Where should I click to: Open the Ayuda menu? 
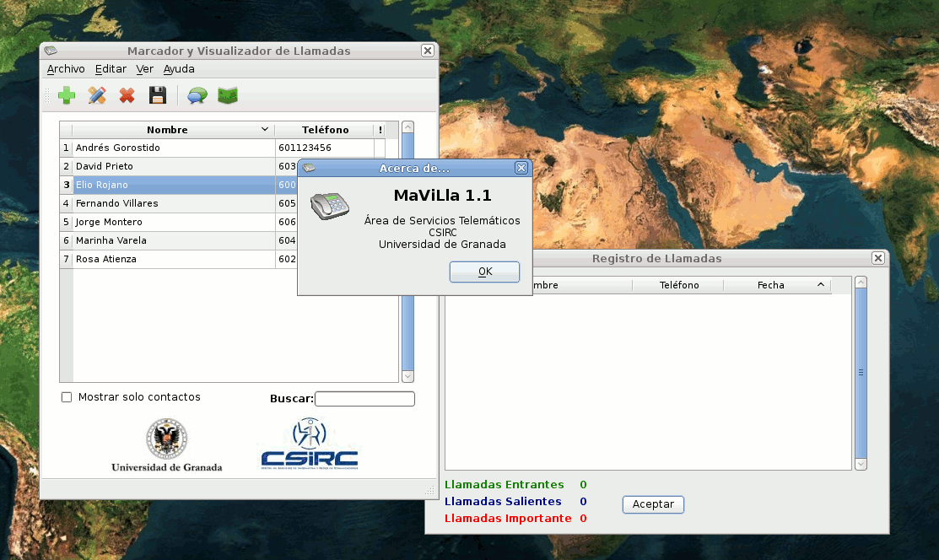point(179,69)
